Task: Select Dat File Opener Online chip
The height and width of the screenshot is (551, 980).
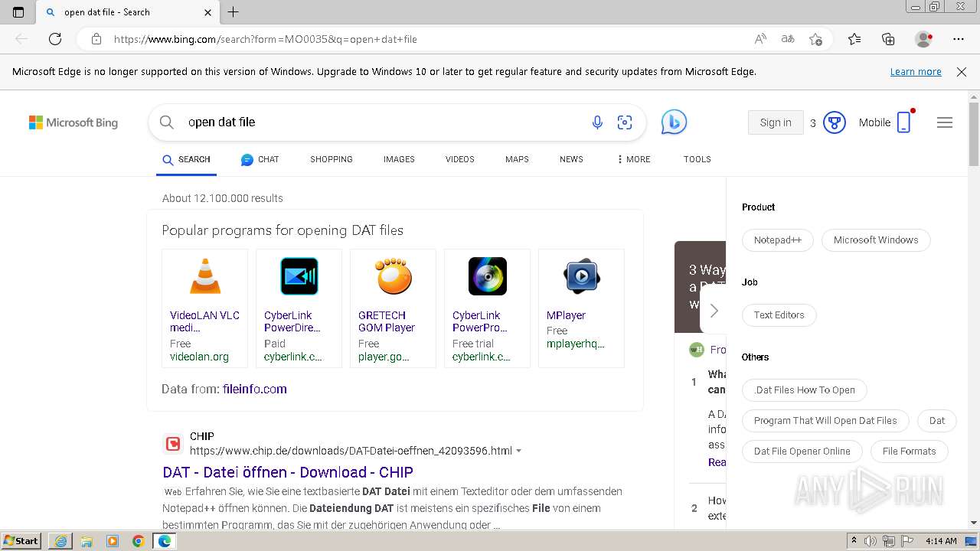Action: click(802, 451)
